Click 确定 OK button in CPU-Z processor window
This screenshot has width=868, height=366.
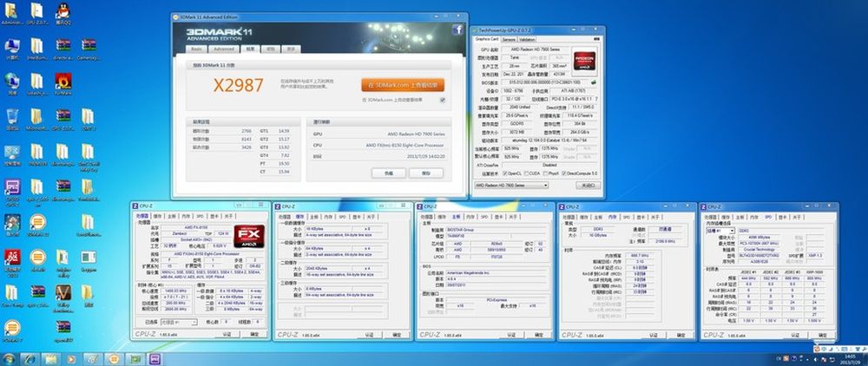coord(254,335)
